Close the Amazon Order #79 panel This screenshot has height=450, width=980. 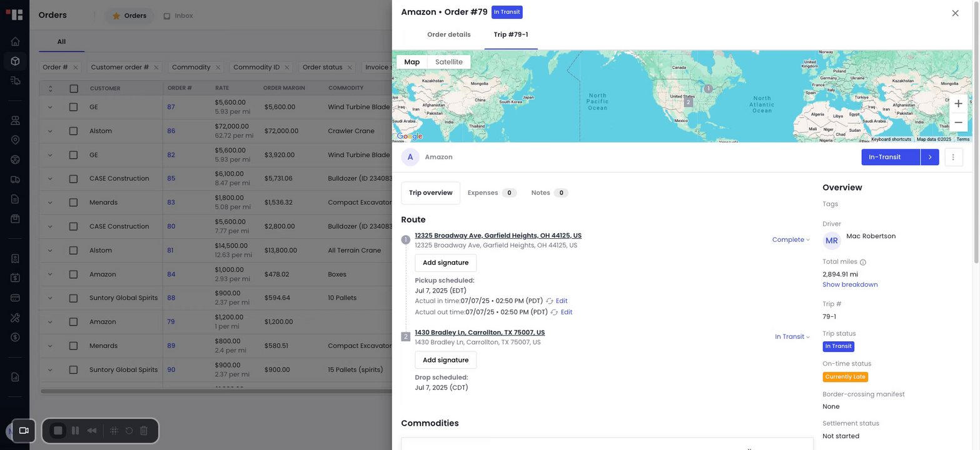point(955,13)
